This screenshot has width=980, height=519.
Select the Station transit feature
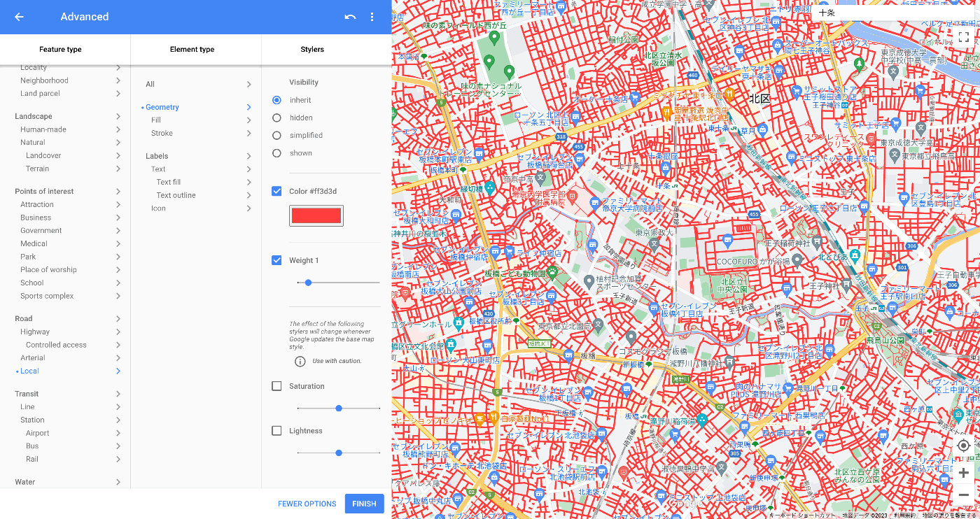pos(32,420)
